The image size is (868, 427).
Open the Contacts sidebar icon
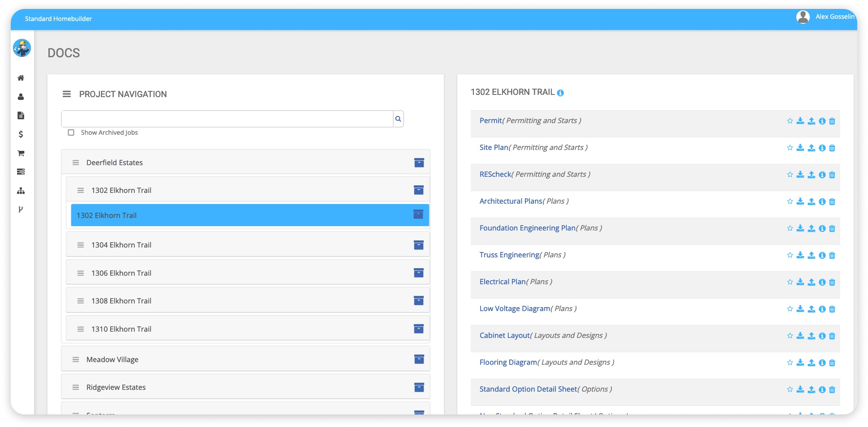click(21, 97)
